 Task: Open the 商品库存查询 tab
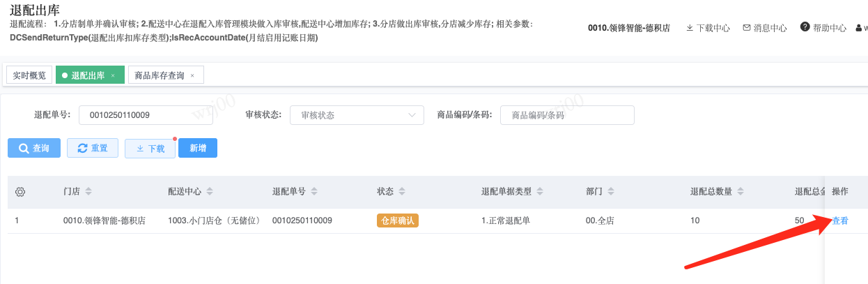159,75
